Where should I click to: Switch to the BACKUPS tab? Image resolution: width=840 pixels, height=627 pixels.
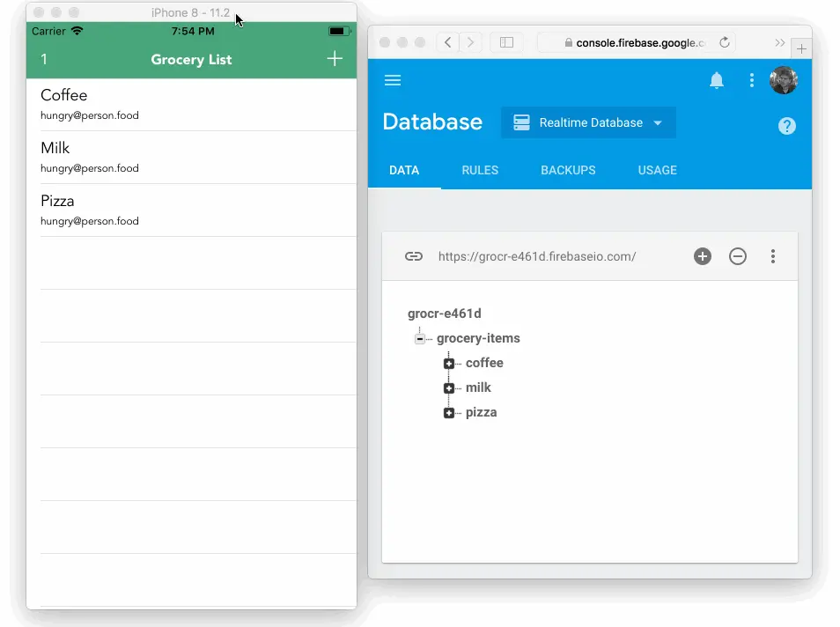coord(568,171)
